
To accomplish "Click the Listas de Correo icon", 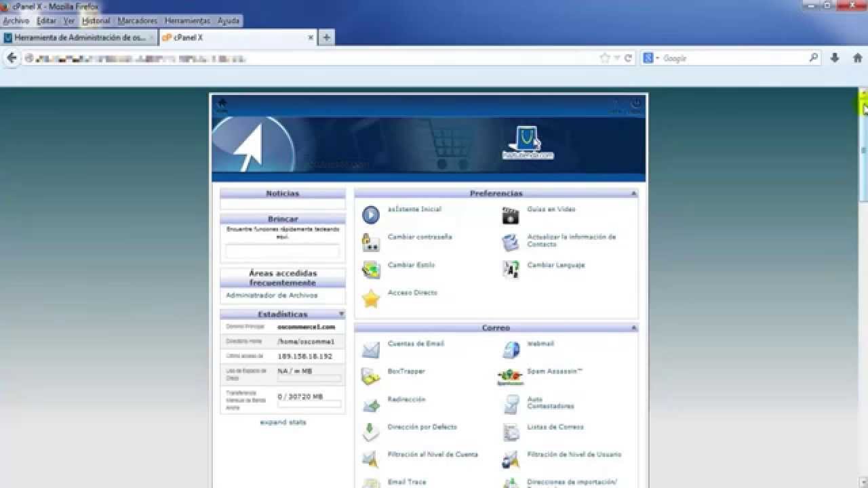I will pos(510,432).
